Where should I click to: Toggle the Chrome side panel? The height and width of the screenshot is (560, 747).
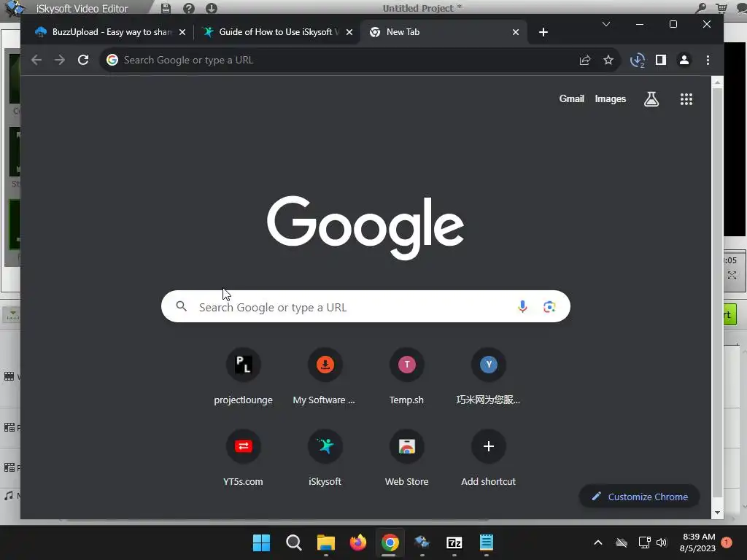click(x=661, y=60)
